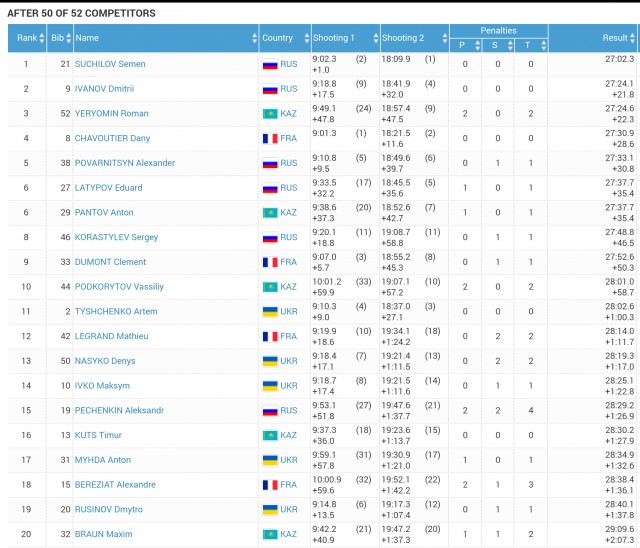Click Russian flag in PECHENKIN Aleksandr row
The width and height of the screenshot is (640, 548).
pos(270,411)
